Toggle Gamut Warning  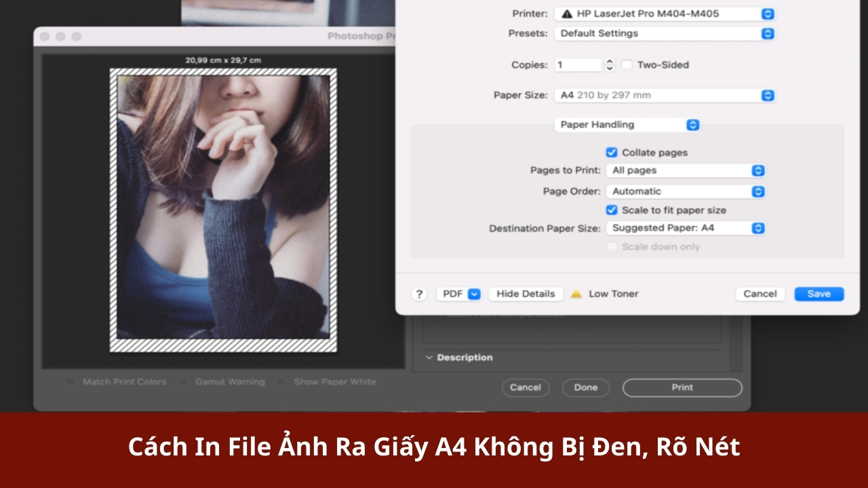click(182, 382)
